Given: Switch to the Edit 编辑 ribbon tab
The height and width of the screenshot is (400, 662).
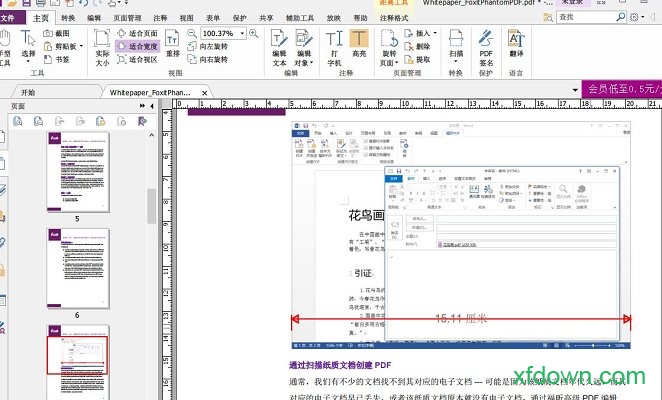Looking at the screenshot, I should point(94,18).
